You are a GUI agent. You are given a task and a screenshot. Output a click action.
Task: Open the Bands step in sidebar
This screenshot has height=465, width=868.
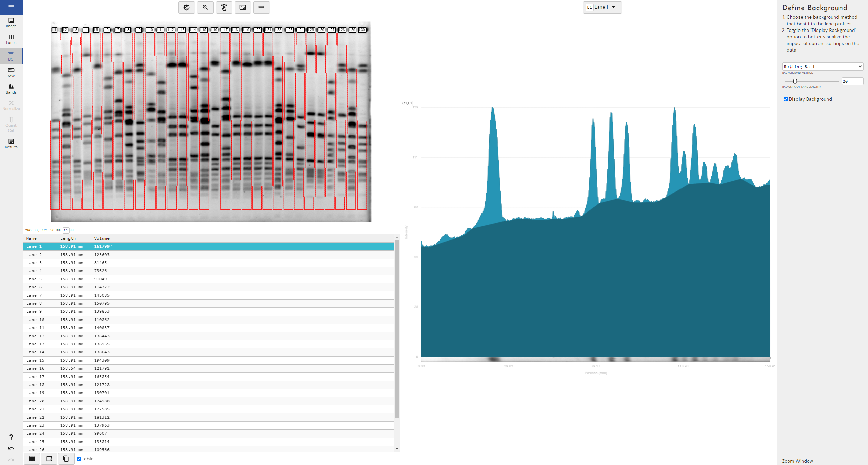(11, 89)
